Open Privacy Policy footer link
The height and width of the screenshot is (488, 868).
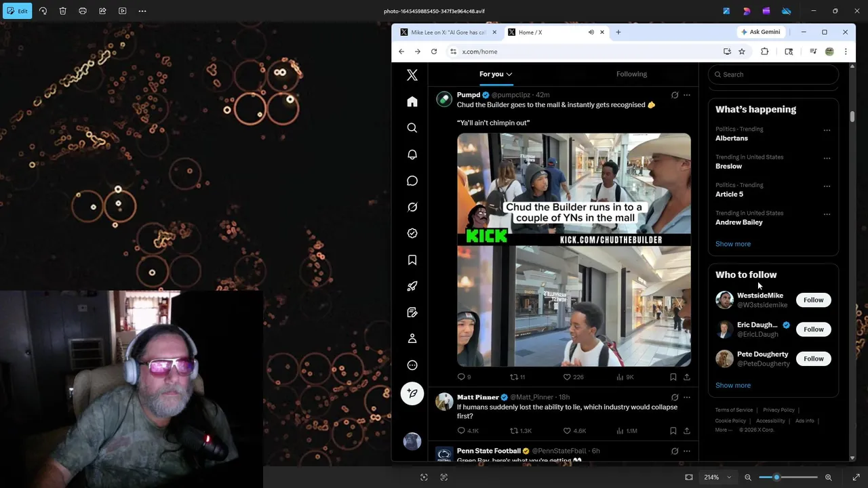(x=778, y=410)
